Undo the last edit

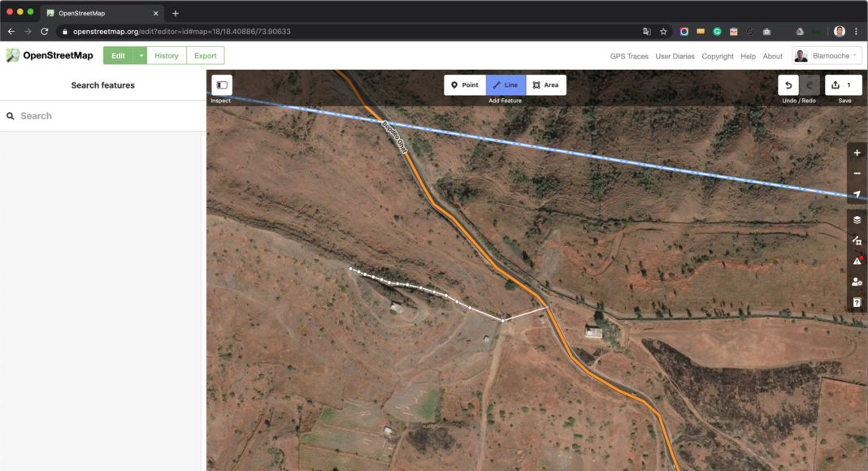pyautogui.click(x=788, y=85)
